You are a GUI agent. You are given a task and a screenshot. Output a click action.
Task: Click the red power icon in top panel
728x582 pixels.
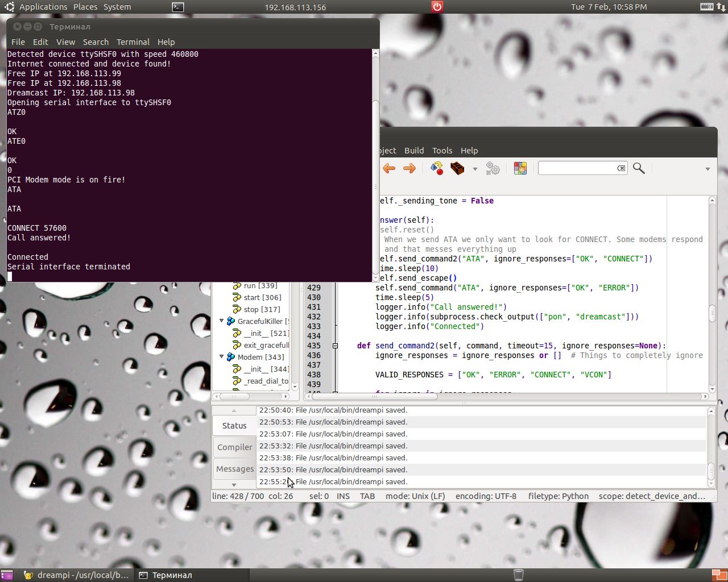click(x=437, y=6)
